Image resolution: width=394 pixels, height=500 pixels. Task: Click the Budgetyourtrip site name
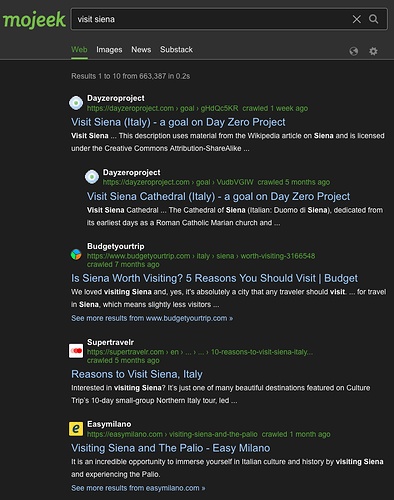pos(116,246)
